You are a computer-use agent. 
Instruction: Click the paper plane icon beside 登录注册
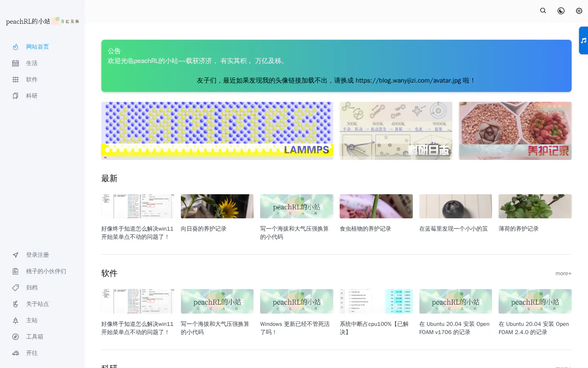coord(16,255)
